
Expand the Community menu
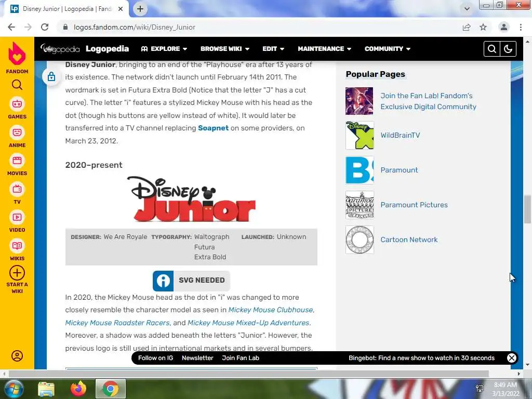click(388, 49)
